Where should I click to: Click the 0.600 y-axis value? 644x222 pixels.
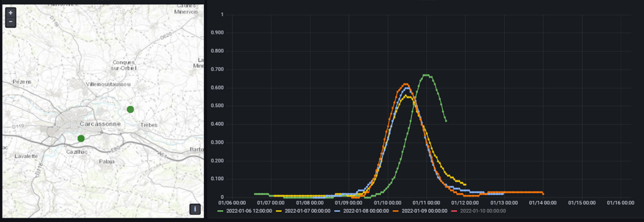218,88
